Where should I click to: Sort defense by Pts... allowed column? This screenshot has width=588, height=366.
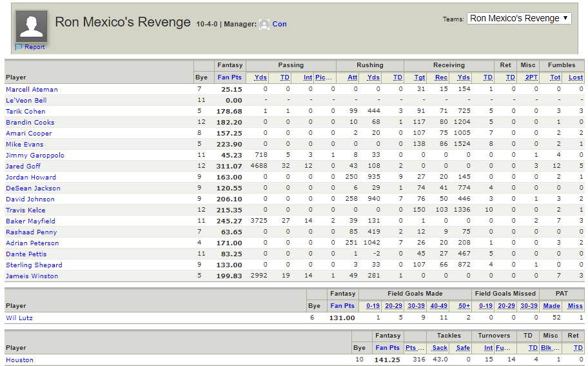[415, 348]
